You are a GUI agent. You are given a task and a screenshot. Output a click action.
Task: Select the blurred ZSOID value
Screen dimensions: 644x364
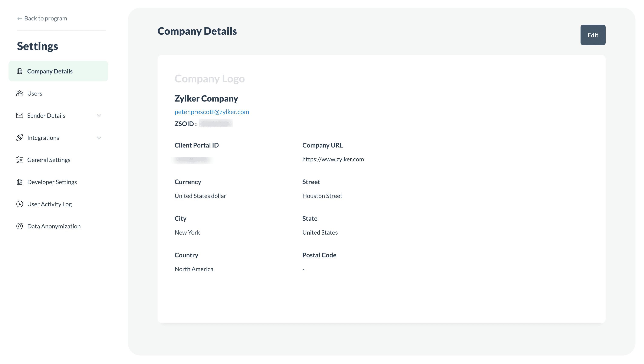click(x=215, y=123)
